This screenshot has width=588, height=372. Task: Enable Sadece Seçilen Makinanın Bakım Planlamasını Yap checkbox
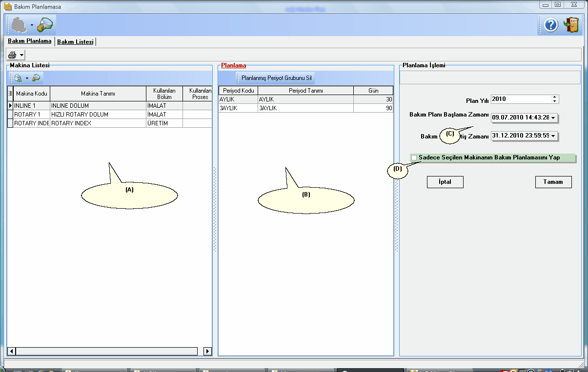pyautogui.click(x=414, y=157)
